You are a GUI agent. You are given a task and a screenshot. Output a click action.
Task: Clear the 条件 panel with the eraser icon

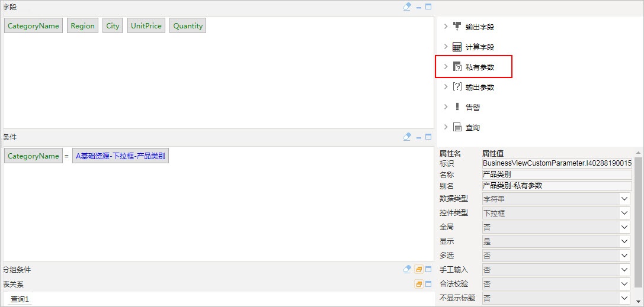406,137
